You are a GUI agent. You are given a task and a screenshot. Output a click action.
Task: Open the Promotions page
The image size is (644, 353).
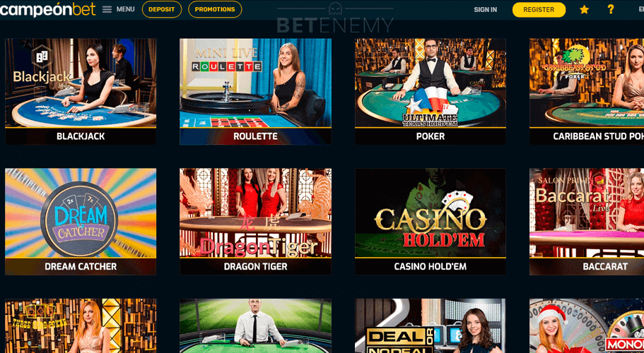(215, 9)
